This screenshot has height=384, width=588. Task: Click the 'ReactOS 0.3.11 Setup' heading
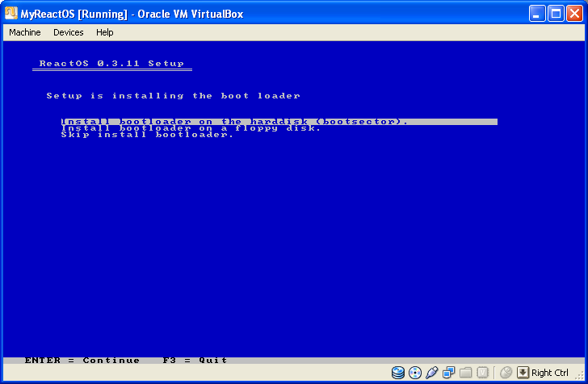coord(111,63)
